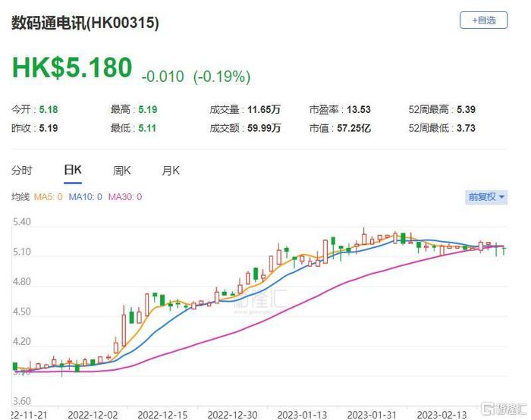Click the 52周最低 value 3.73
Screen dimensions: 531x420
(466, 128)
